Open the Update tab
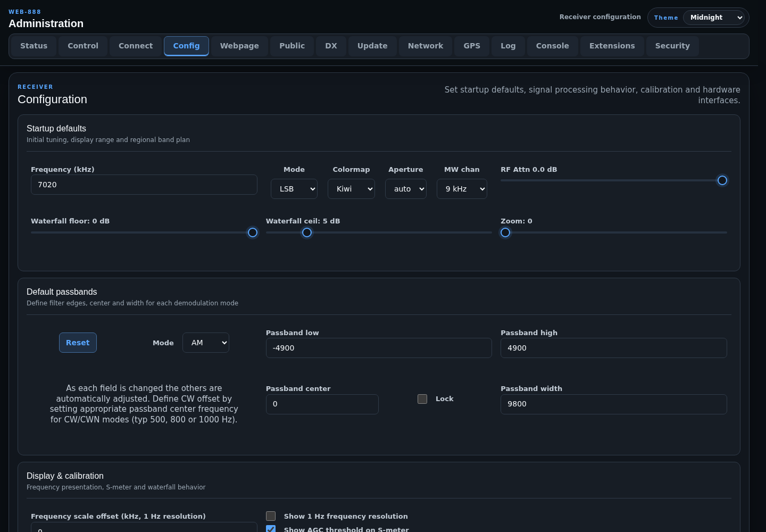766x532 pixels. pyautogui.click(x=372, y=46)
